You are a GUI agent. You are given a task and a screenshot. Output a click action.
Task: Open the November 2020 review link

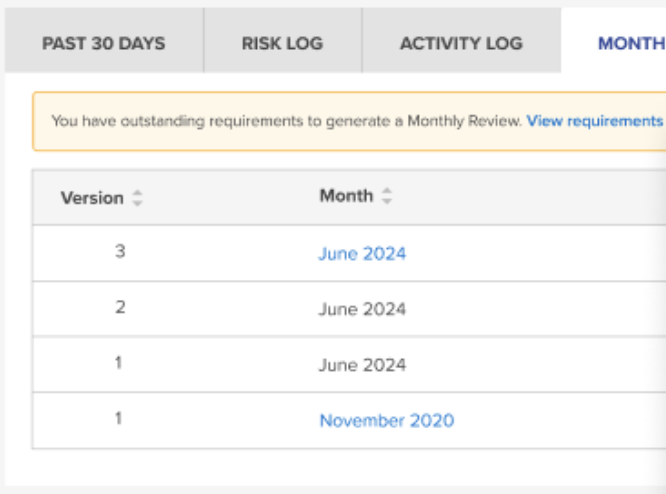tap(387, 421)
